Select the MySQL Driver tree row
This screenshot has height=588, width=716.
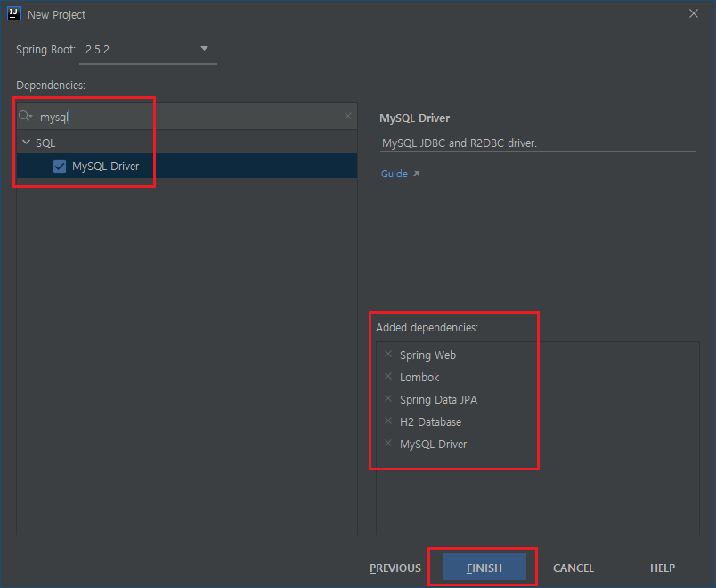point(187,166)
